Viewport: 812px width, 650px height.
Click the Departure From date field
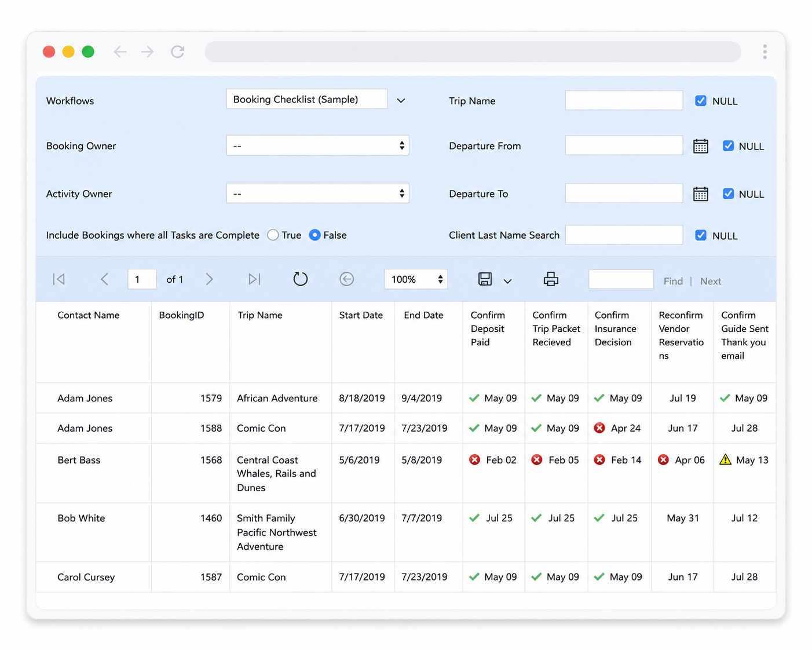[x=624, y=145]
